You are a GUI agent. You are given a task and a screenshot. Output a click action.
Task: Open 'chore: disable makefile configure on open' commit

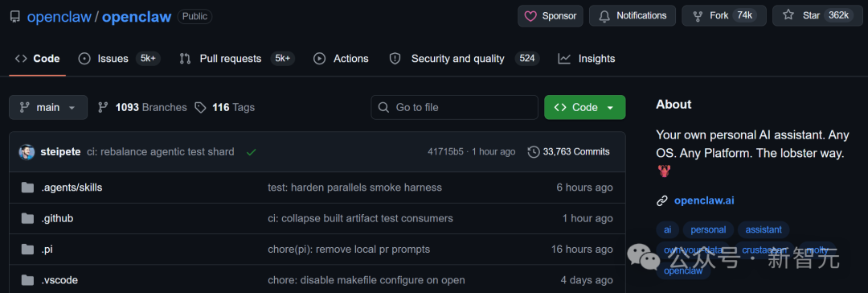366,280
